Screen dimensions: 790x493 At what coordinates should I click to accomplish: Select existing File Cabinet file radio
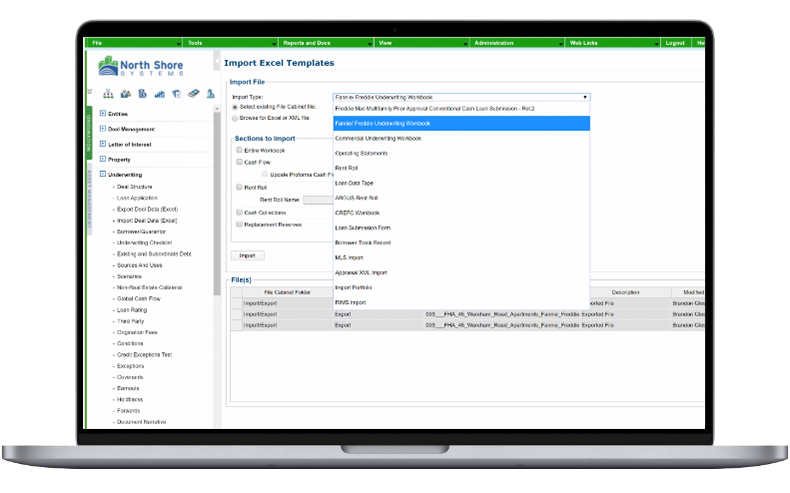pos(235,107)
